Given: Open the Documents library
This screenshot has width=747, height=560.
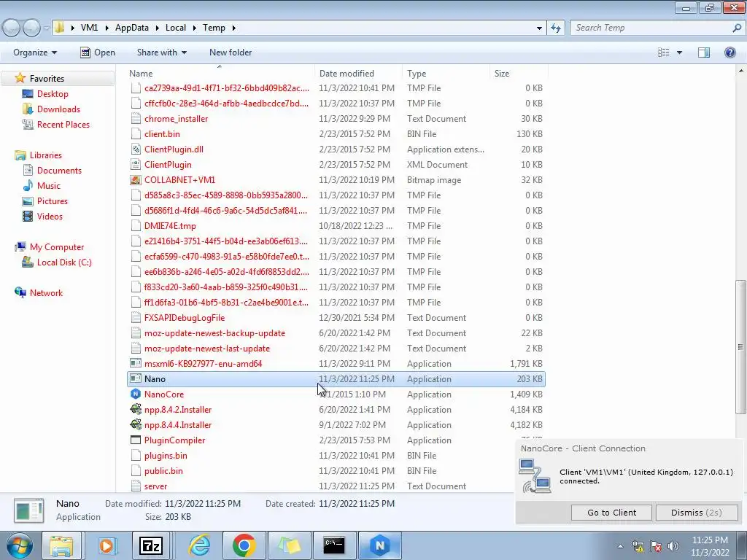Looking at the screenshot, I should [x=59, y=171].
